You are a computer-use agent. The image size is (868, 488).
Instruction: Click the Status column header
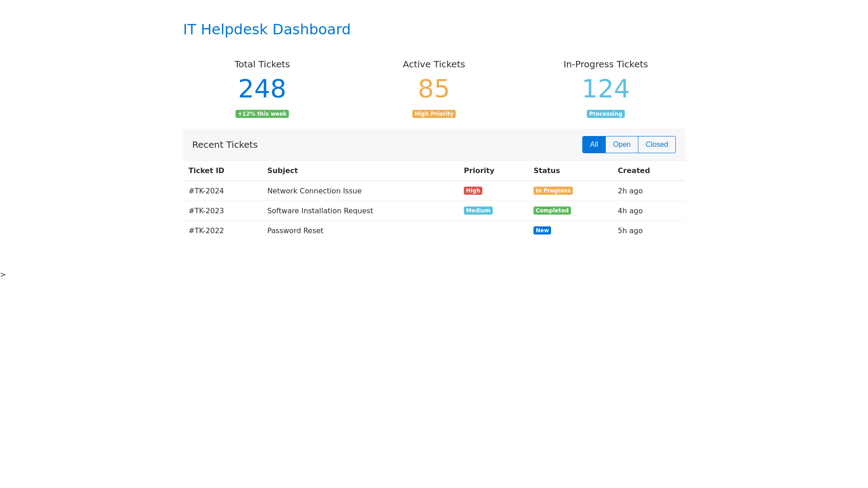(x=547, y=171)
